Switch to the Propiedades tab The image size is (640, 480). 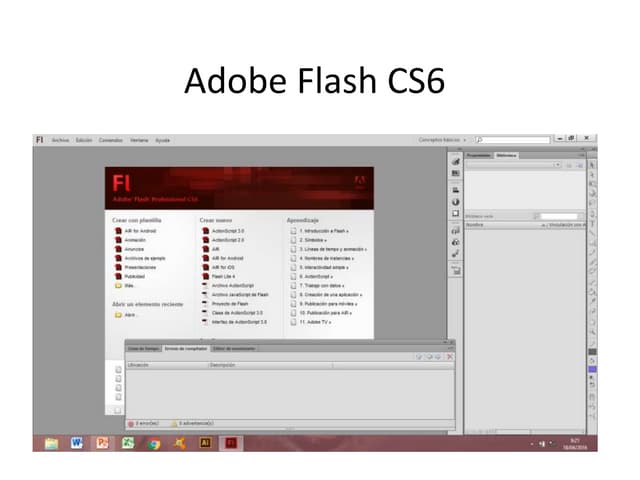[479, 155]
